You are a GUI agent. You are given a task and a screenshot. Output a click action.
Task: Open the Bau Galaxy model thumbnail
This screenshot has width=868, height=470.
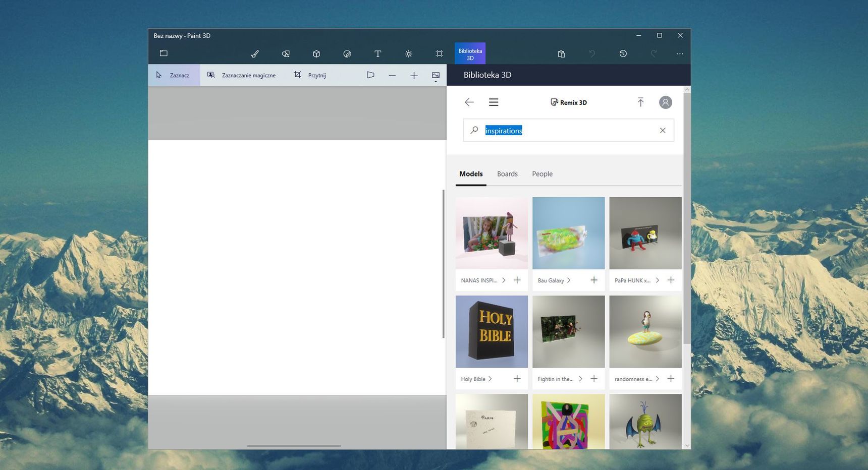pyautogui.click(x=568, y=233)
